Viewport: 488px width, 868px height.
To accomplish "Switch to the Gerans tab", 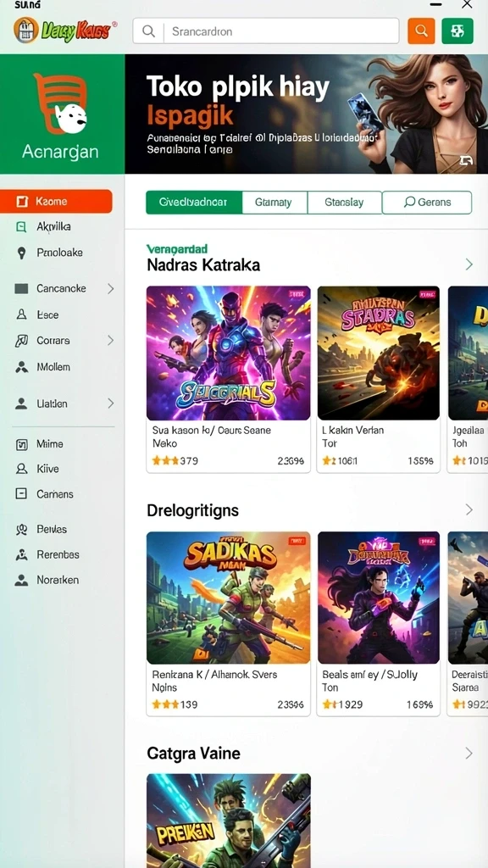I will pyautogui.click(x=427, y=202).
